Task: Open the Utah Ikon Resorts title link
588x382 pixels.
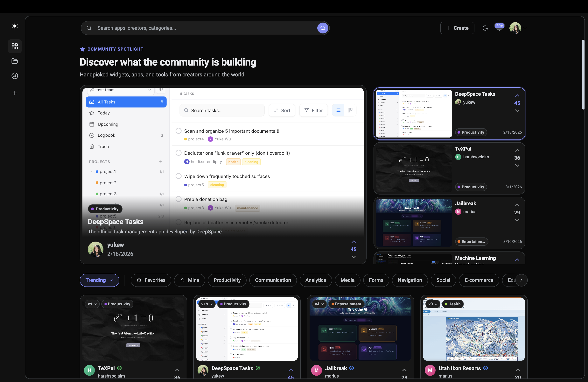Action: click(459, 368)
